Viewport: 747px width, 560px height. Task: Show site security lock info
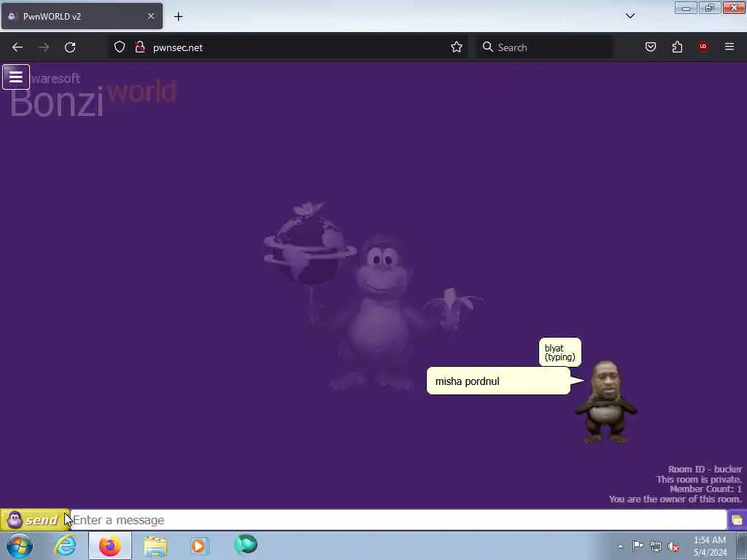click(139, 47)
